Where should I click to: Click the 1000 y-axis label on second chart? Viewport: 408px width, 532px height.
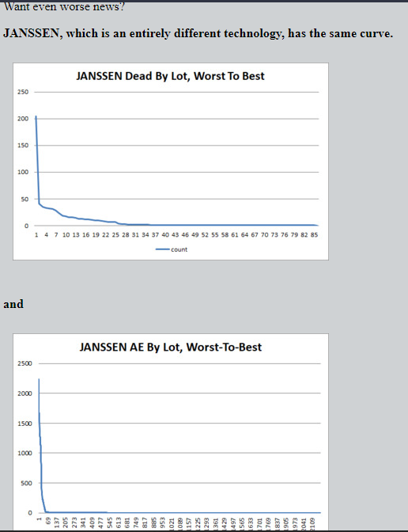click(25, 453)
